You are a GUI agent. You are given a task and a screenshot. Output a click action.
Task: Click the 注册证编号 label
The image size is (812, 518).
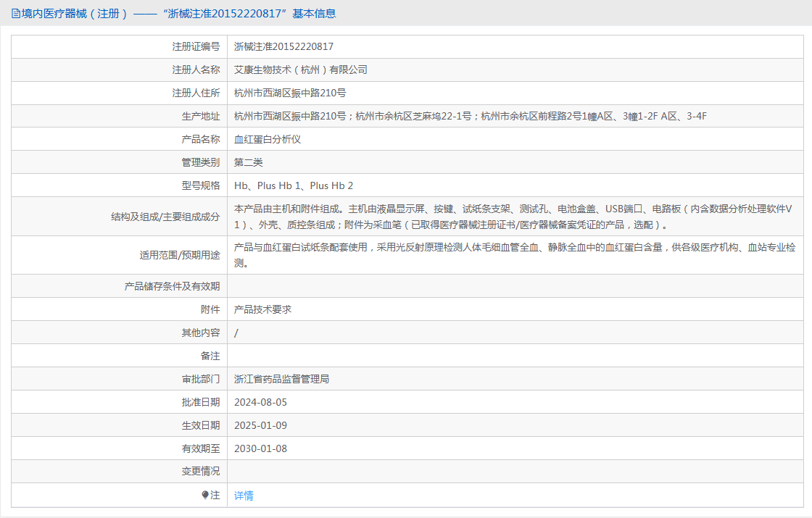(x=196, y=46)
